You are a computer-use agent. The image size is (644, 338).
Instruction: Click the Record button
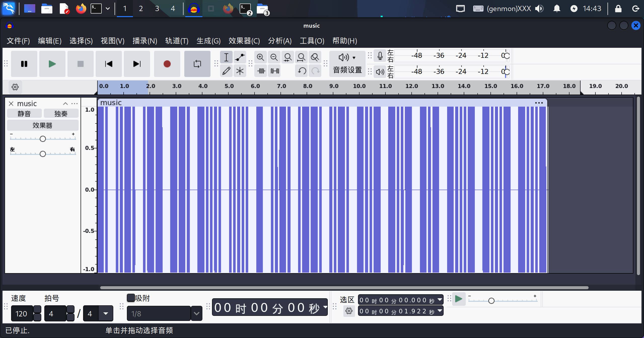pyautogui.click(x=167, y=64)
